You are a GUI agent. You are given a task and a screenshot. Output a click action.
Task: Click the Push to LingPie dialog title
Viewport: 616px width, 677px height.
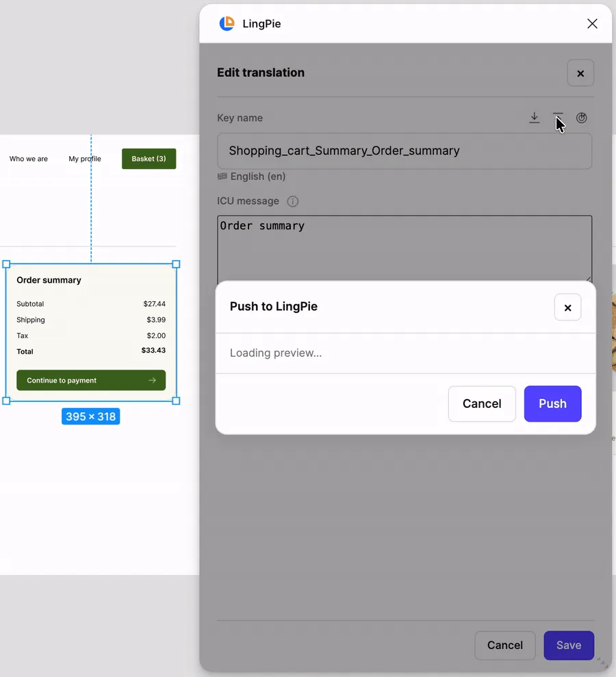[274, 307]
